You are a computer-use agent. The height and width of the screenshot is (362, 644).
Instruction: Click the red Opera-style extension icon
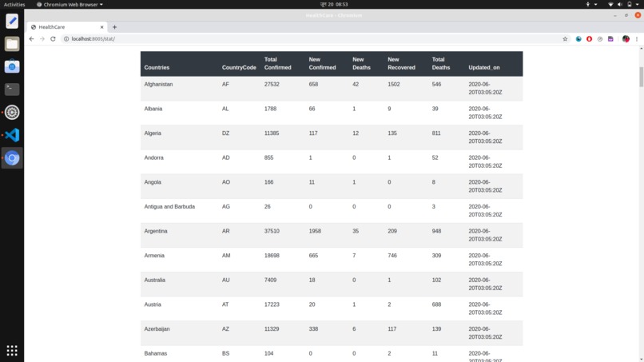[x=589, y=38]
